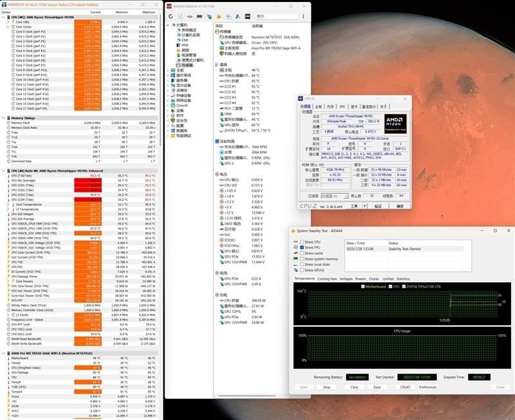Click the DirectX tree icon
The image size is (515, 420).
point(172,105)
